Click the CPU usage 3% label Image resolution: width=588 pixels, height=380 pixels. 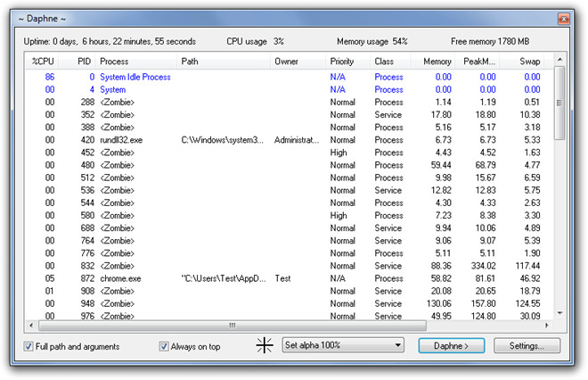point(255,41)
